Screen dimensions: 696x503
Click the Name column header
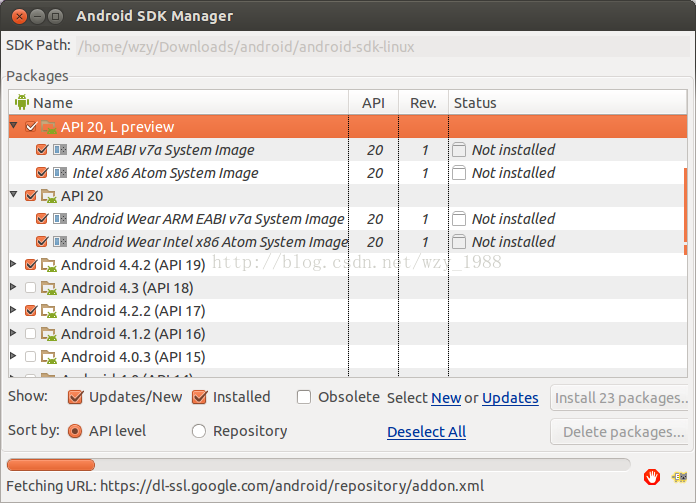(x=178, y=103)
